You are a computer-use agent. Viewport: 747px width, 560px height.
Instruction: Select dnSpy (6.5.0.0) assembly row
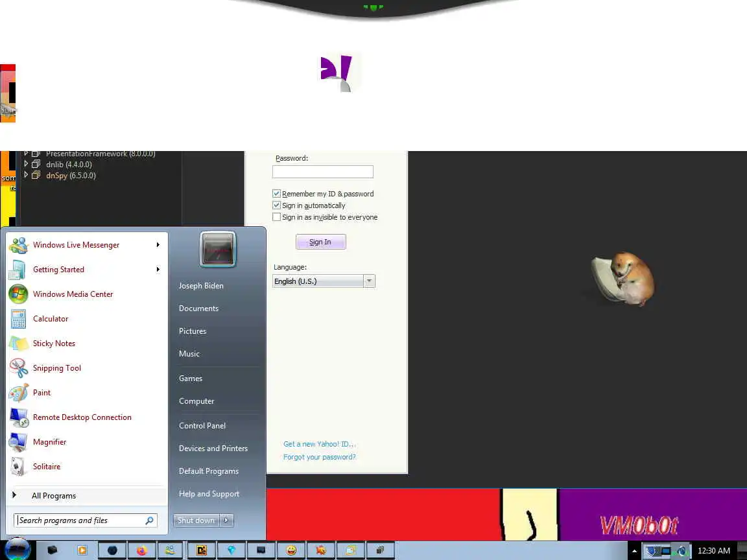pyautogui.click(x=71, y=175)
